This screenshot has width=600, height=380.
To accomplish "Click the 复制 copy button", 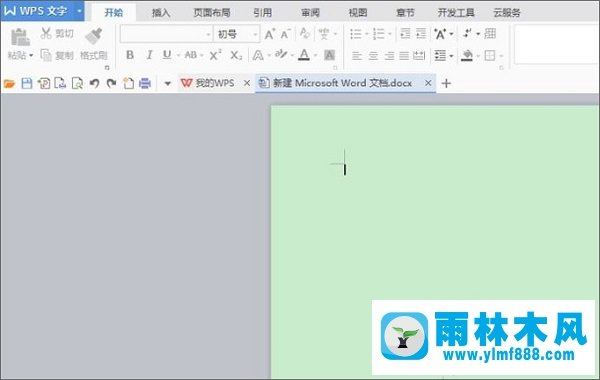I will [x=57, y=55].
